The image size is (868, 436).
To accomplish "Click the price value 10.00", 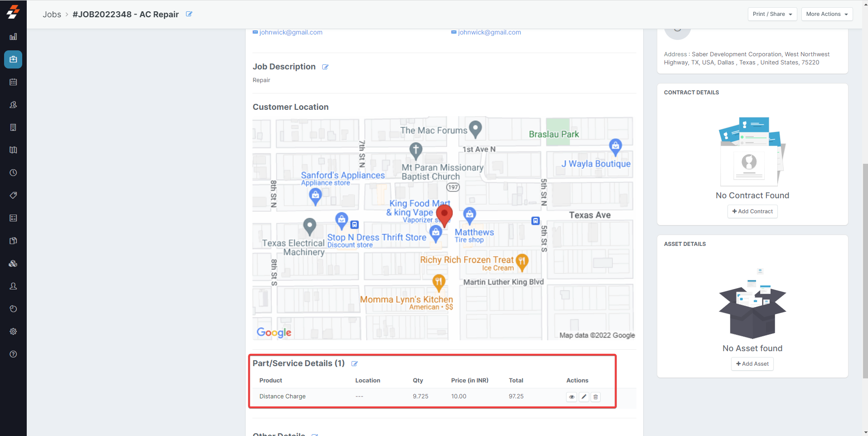I will 459,397.
